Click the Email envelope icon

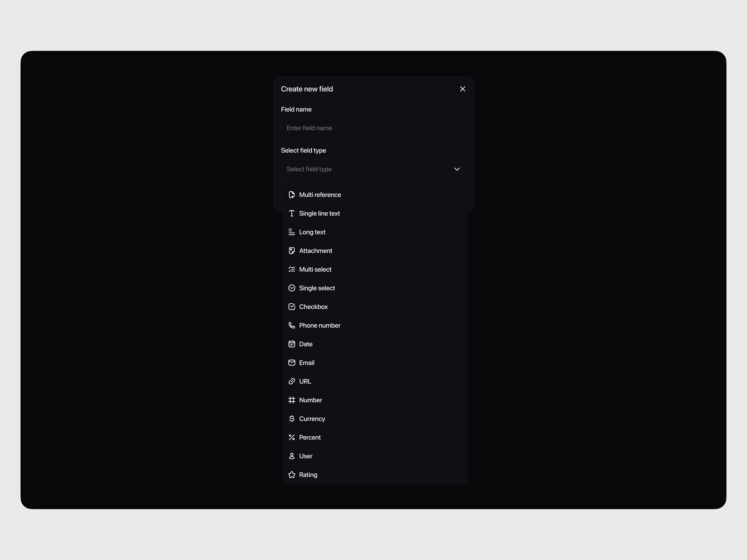point(292,362)
